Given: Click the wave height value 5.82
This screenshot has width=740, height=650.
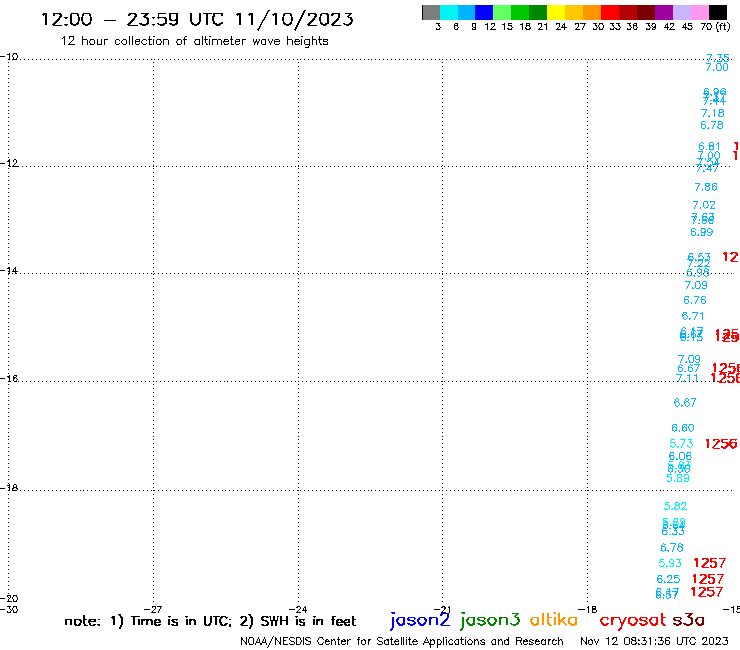Looking at the screenshot, I should (x=675, y=506).
